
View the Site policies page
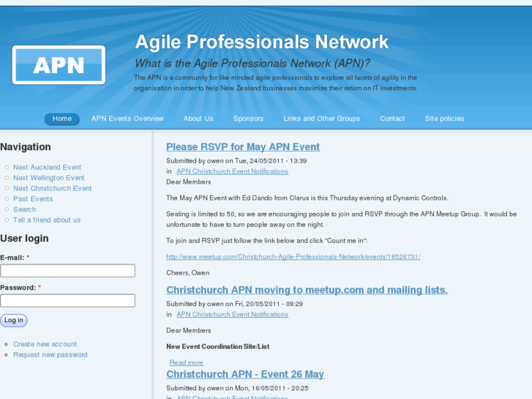pyautogui.click(x=444, y=119)
